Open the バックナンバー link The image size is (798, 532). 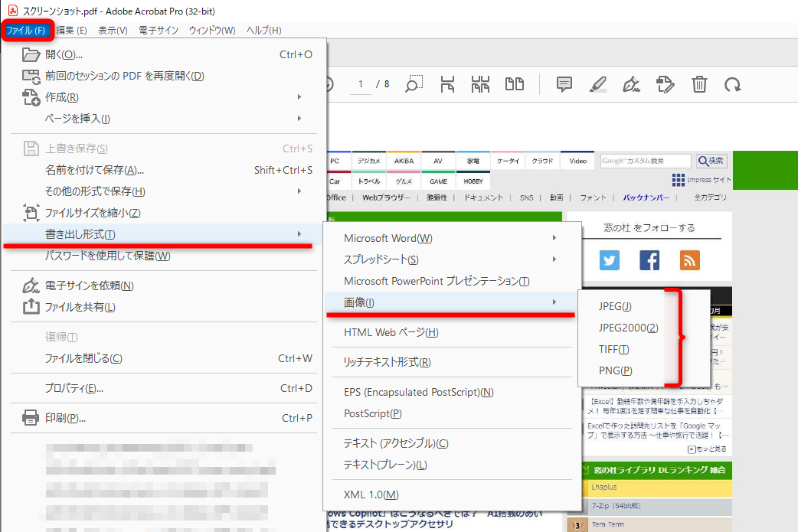pos(646,197)
